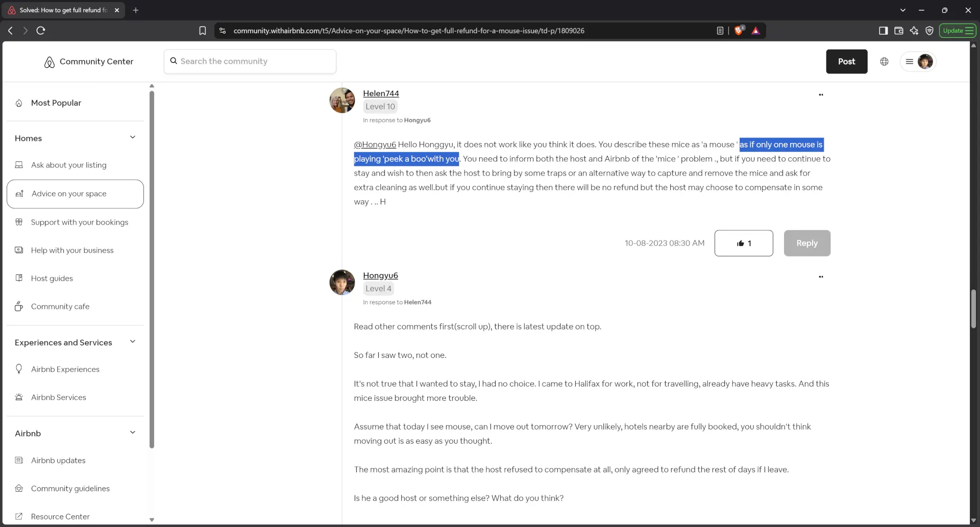Open the Brave VPN icon
The image size is (980, 527).
point(929,31)
